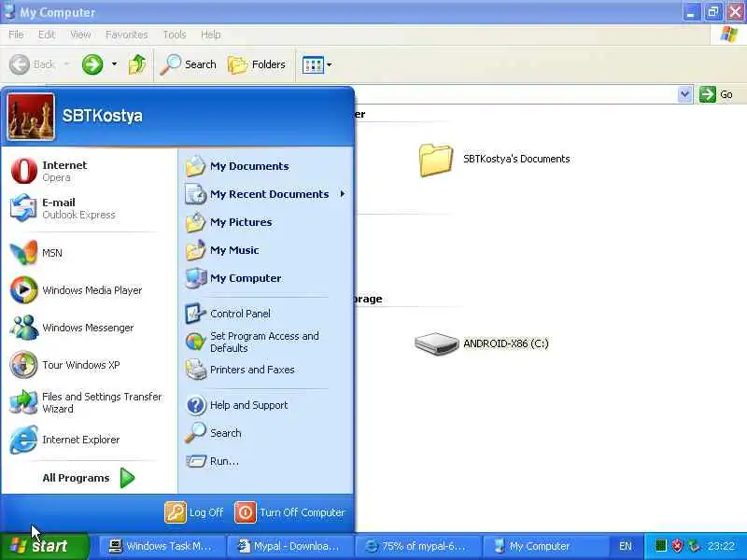Launch Outlook Express E-mail icon
The width and height of the screenshot is (747, 560).
pos(22,208)
